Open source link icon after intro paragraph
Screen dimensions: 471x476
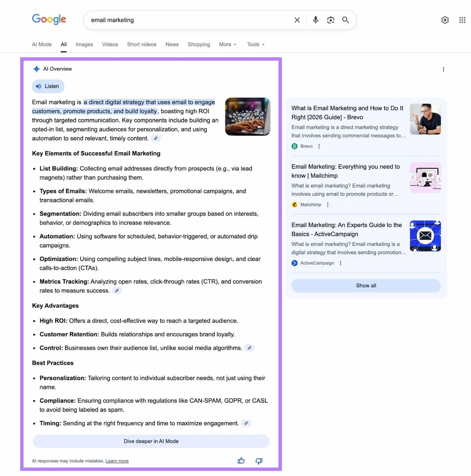point(156,138)
